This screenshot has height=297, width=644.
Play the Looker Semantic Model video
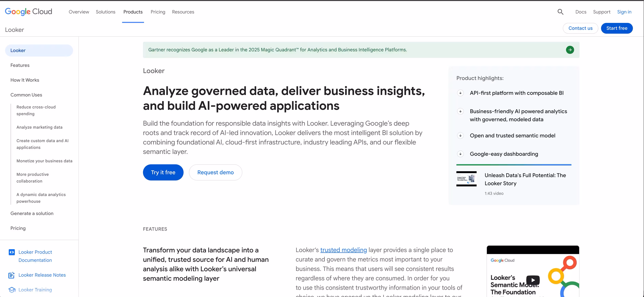click(x=533, y=280)
